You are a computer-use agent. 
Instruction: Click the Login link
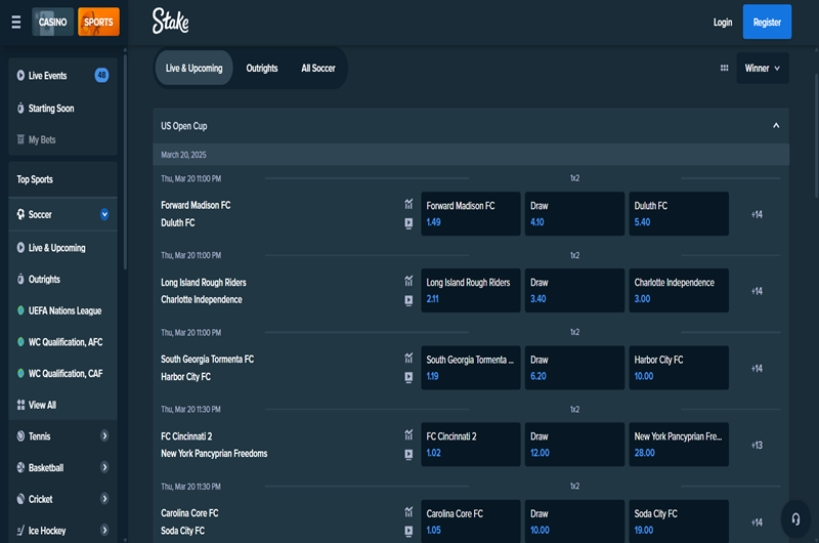click(x=722, y=22)
